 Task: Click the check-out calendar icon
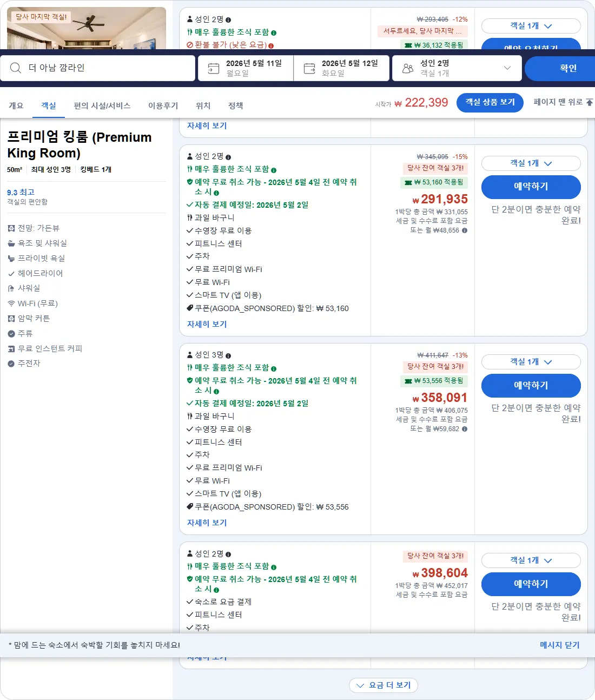pyautogui.click(x=309, y=68)
